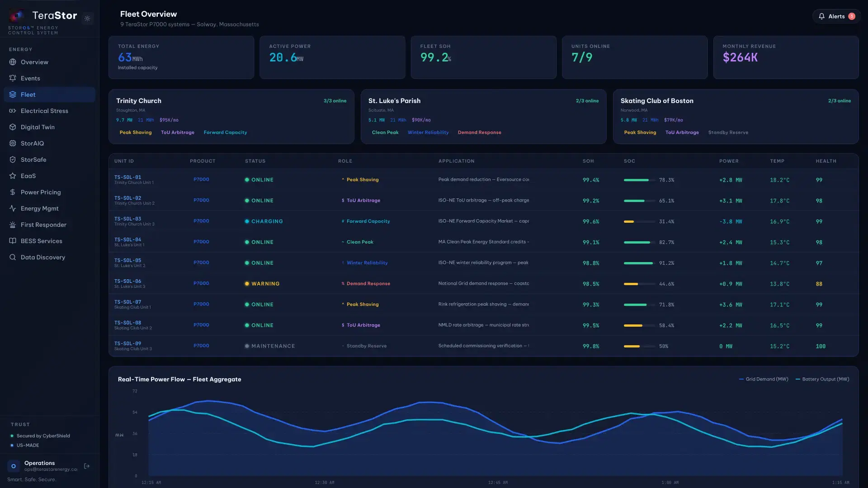Click the Fleet SOH 99.2% card

point(483,57)
